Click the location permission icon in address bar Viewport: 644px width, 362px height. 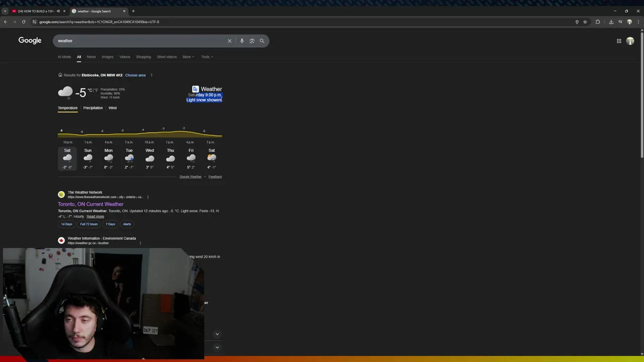click(x=577, y=22)
